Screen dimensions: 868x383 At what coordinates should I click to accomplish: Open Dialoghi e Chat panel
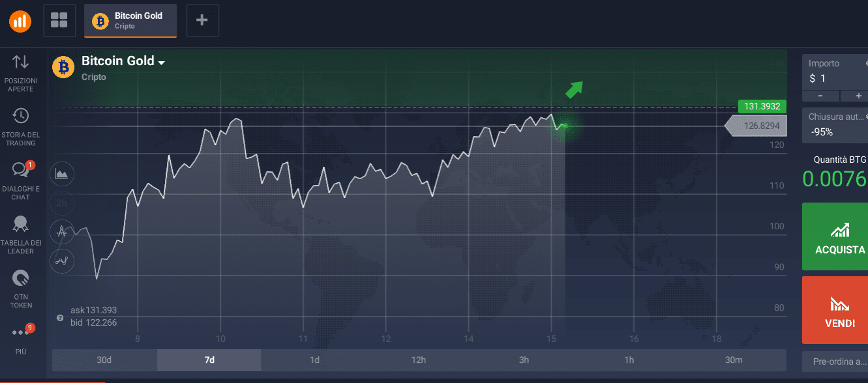pyautogui.click(x=21, y=181)
